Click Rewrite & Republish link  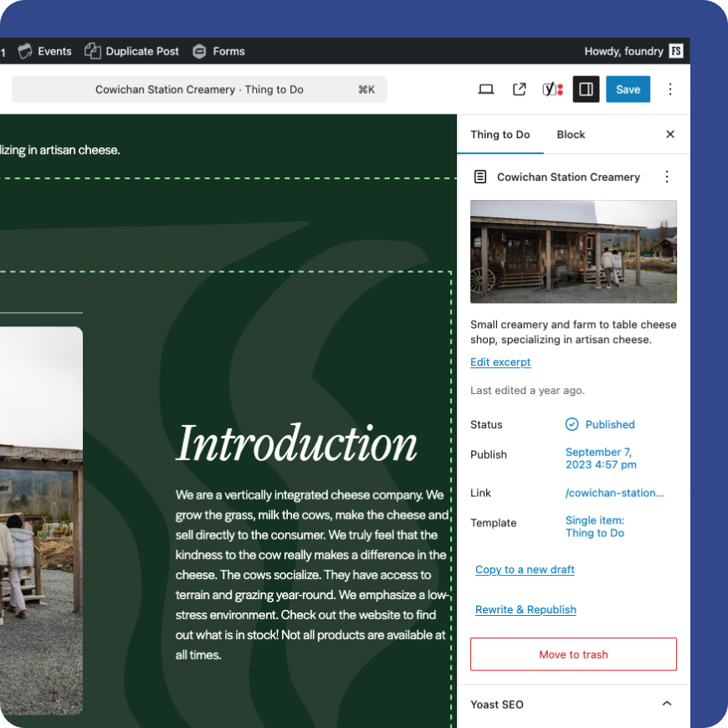pyautogui.click(x=525, y=610)
